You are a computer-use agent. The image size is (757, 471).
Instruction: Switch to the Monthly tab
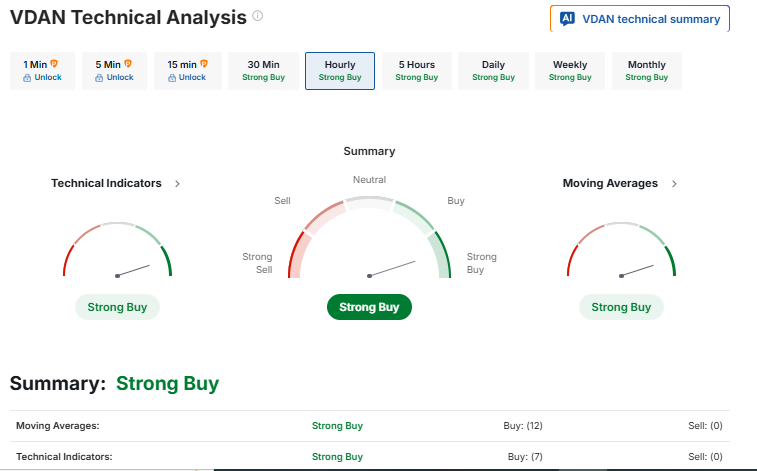click(x=647, y=71)
